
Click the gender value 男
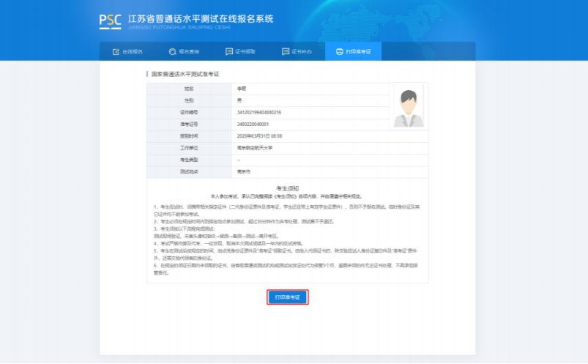(x=239, y=100)
